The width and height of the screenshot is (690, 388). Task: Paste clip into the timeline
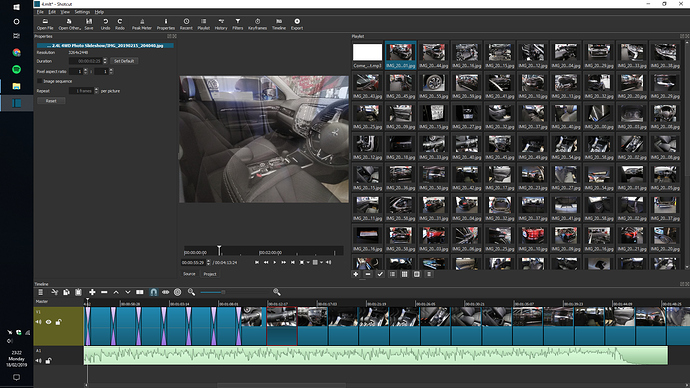(x=78, y=292)
